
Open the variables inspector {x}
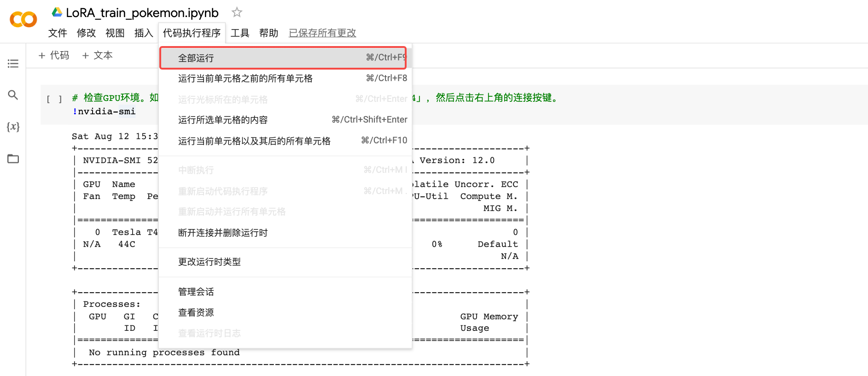13,127
